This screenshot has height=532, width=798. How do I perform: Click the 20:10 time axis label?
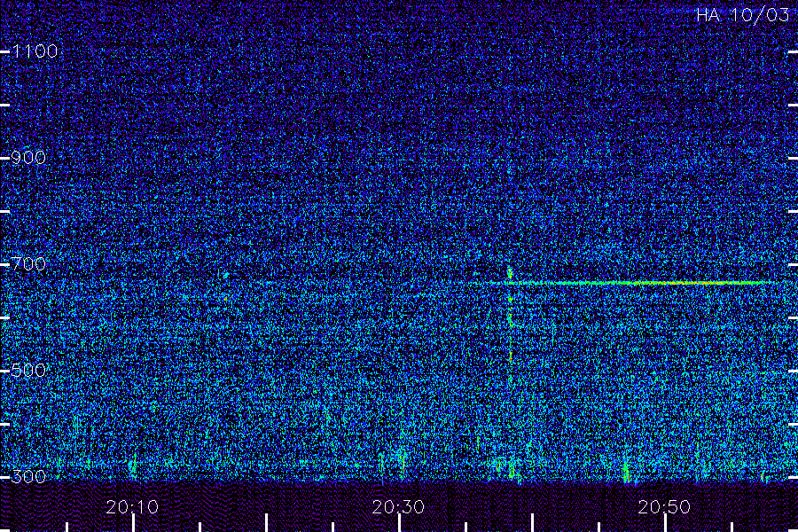(132, 507)
